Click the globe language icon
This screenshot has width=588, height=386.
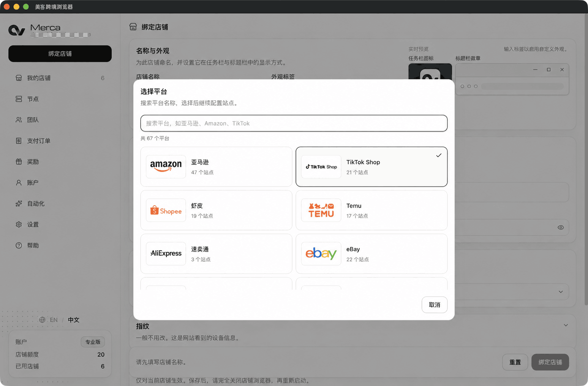click(x=42, y=320)
